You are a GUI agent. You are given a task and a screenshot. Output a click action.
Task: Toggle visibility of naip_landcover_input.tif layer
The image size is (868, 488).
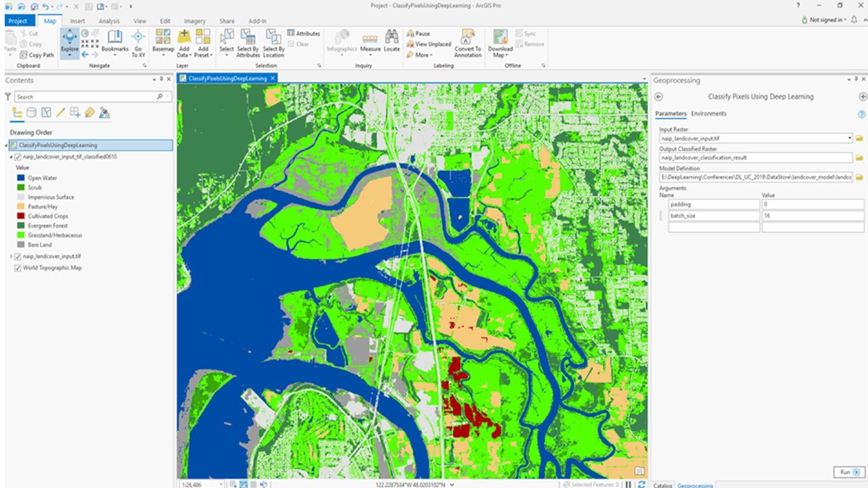[x=18, y=257]
